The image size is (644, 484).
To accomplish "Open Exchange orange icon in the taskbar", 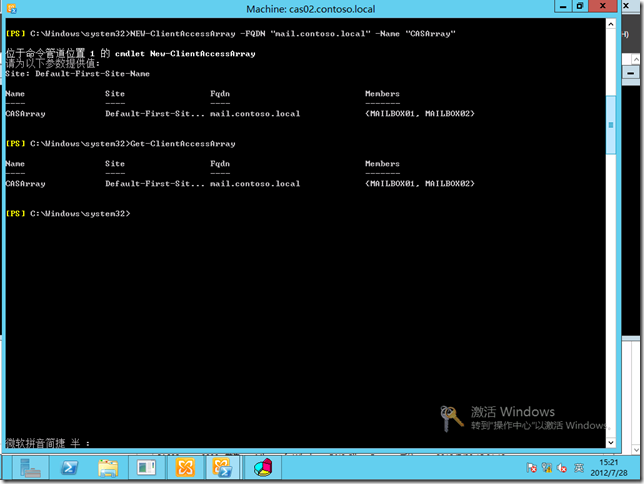I will pyautogui.click(x=185, y=468).
